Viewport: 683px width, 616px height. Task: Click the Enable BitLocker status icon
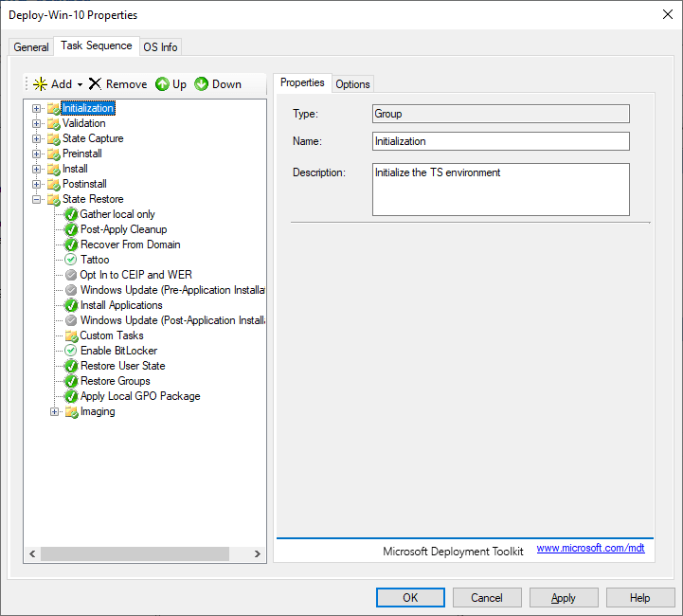pos(71,351)
